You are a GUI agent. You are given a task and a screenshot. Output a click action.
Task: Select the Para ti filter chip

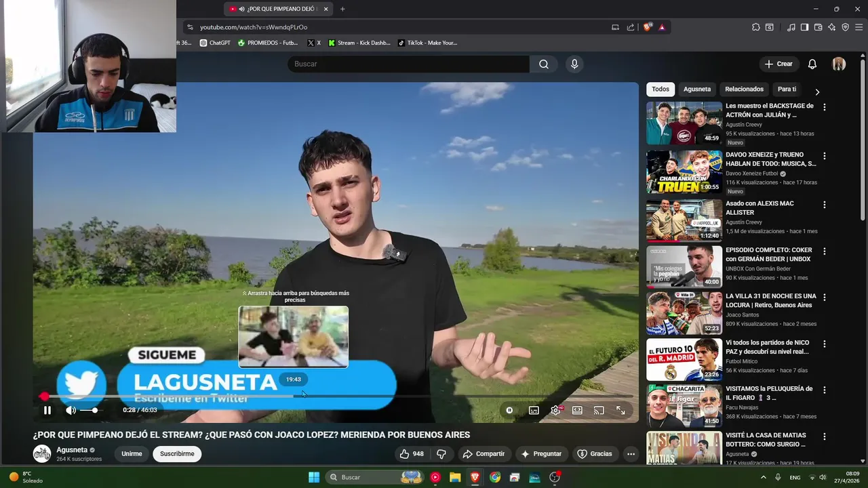(x=787, y=89)
